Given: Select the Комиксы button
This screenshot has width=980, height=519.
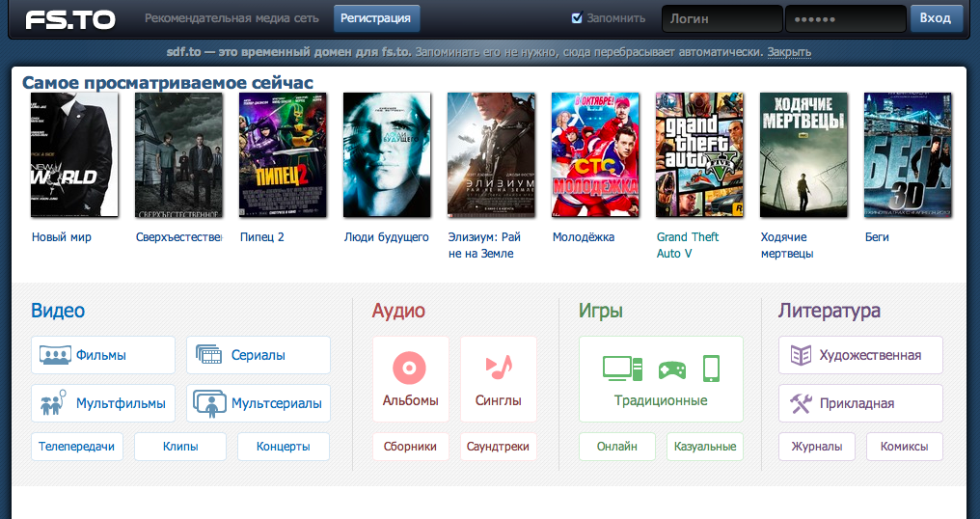Looking at the screenshot, I should (905, 447).
